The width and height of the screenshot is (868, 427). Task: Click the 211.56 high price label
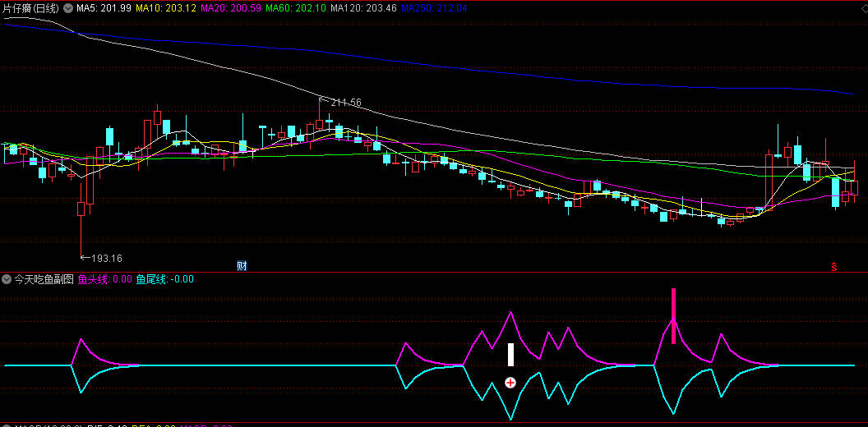pyautogui.click(x=345, y=103)
